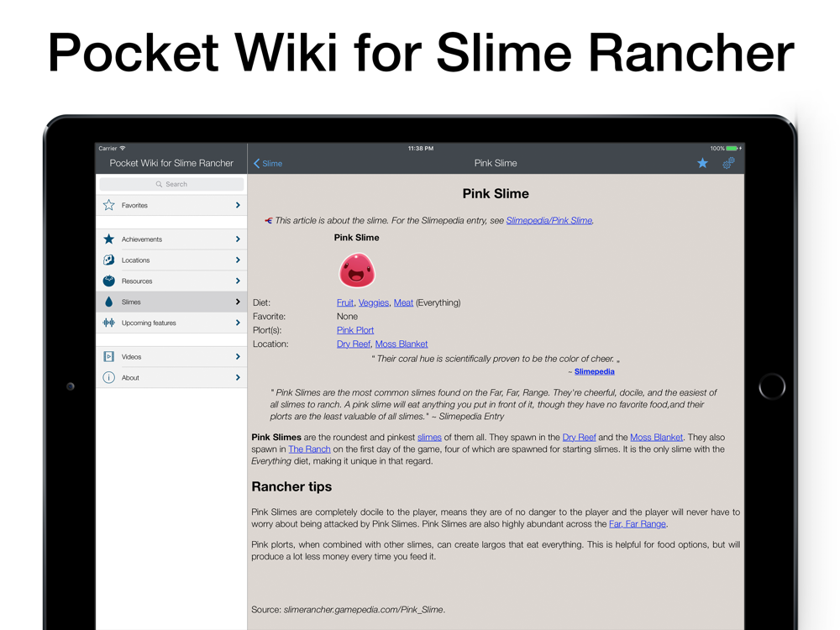Open Dry Reef link in Location row
This screenshot has width=840, height=630.
(354, 344)
